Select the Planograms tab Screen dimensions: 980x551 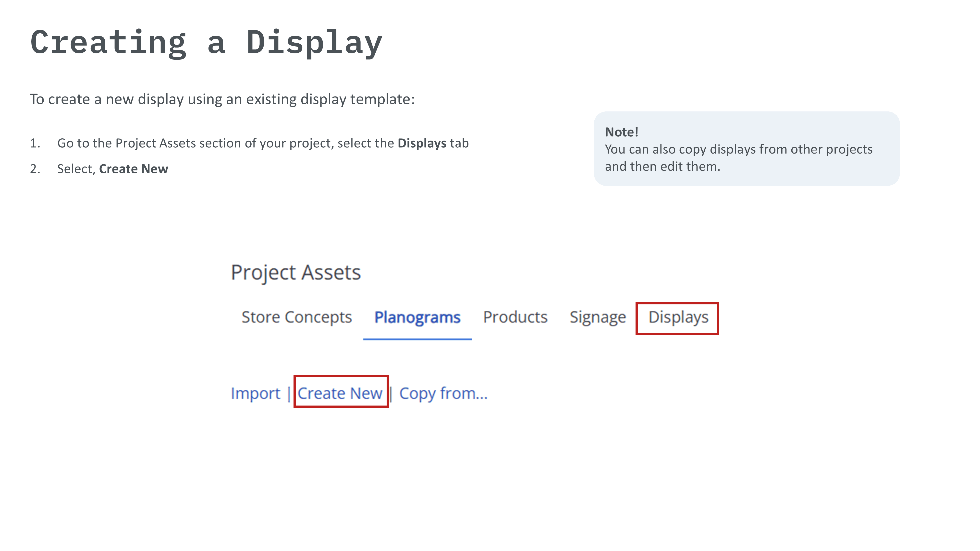[x=417, y=318]
